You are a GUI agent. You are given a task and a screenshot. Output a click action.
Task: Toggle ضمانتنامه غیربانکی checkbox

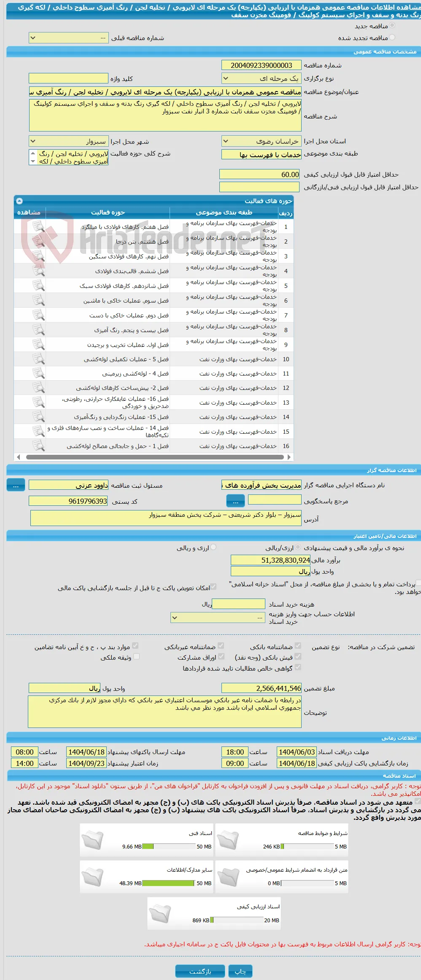[x=221, y=646]
